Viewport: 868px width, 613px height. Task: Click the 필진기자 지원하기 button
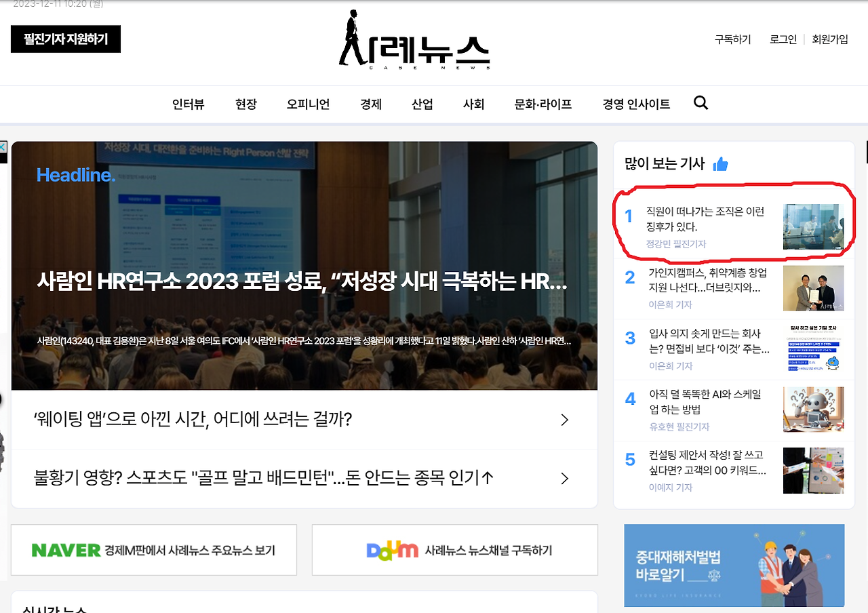[65, 39]
